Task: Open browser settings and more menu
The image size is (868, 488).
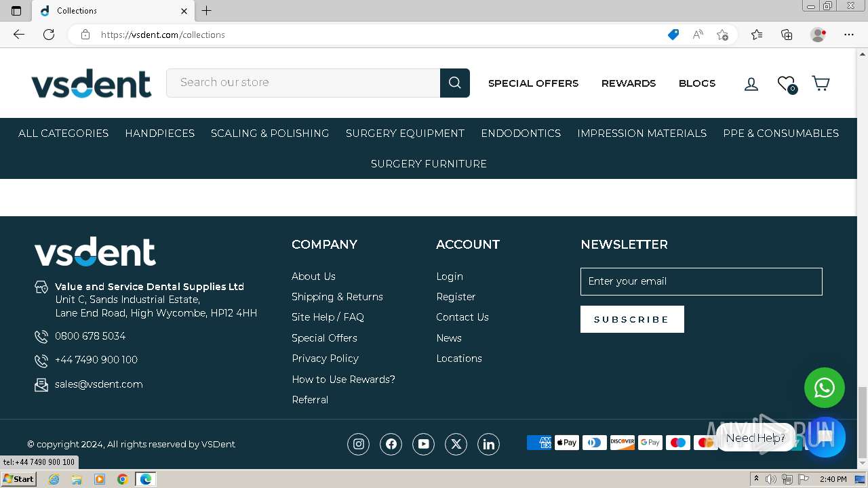Action: click(x=849, y=35)
